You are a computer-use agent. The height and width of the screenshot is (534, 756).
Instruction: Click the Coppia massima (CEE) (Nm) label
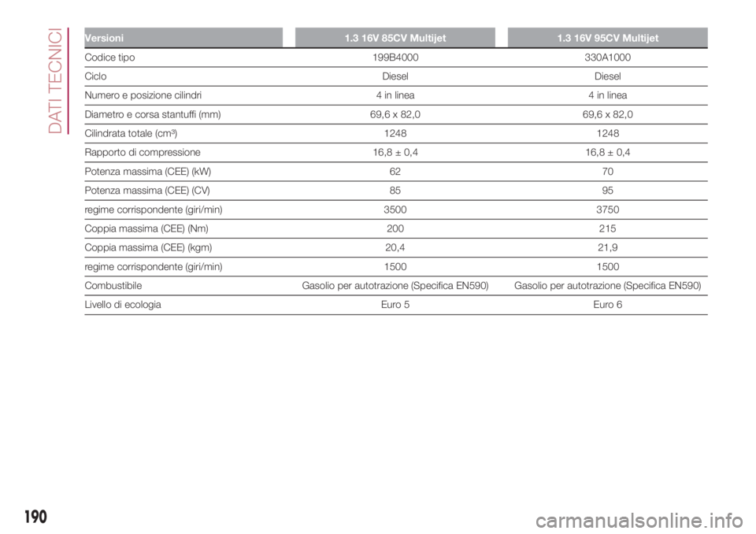point(143,228)
